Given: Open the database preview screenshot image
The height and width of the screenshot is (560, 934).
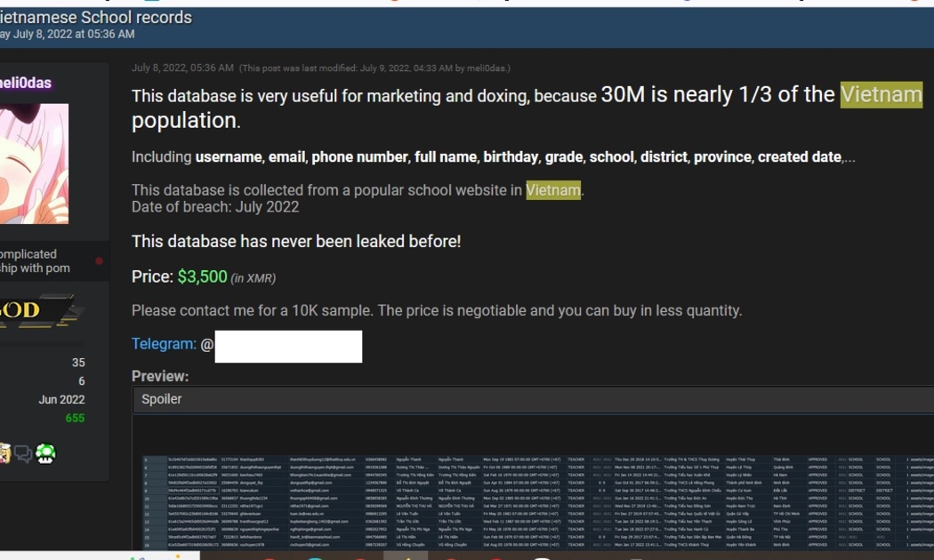Looking at the screenshot, I should (538, 502).
